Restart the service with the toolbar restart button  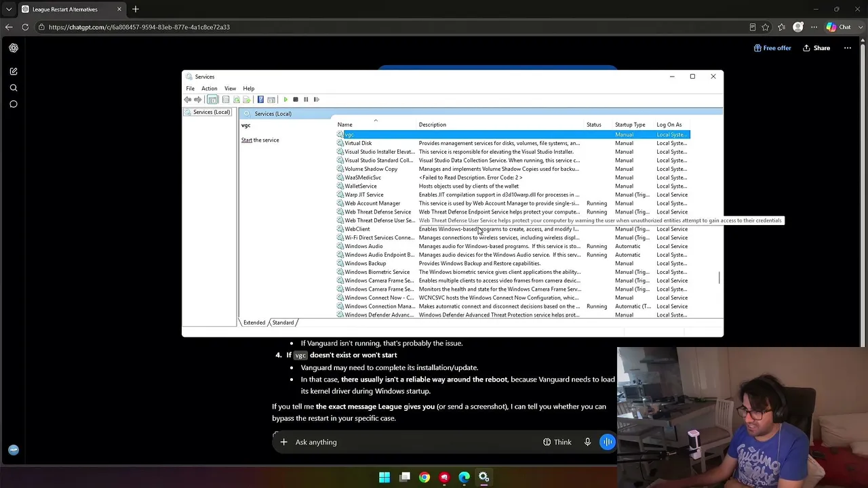click(x=316, y=100)
